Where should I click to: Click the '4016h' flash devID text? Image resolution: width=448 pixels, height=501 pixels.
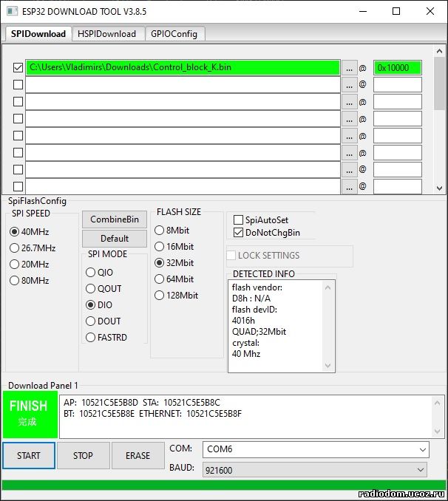click(x=243, y=321)
